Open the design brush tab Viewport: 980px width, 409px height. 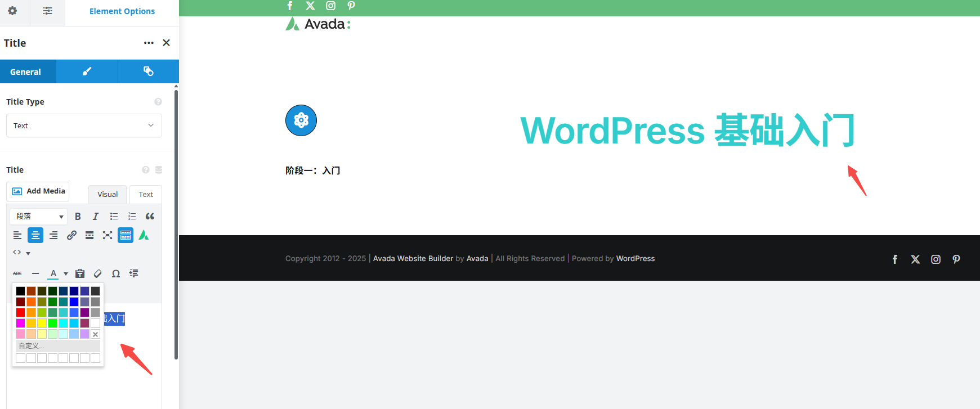point(87,71)
